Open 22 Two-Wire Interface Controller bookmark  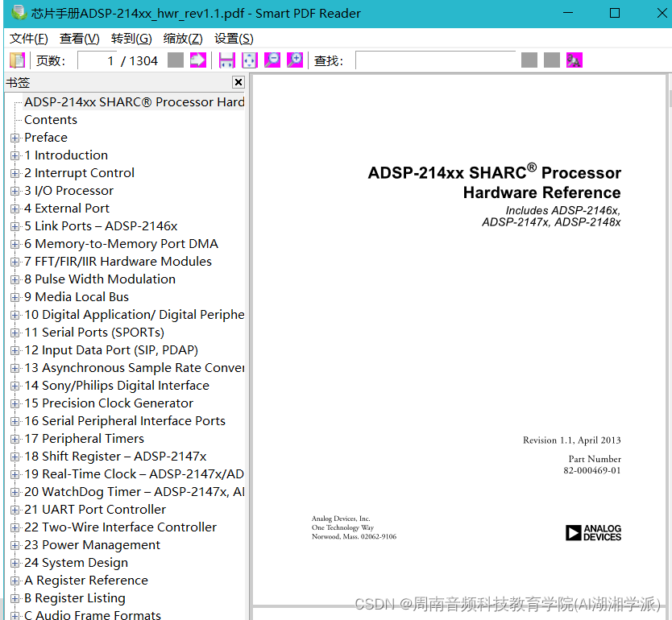click(120, 527)
